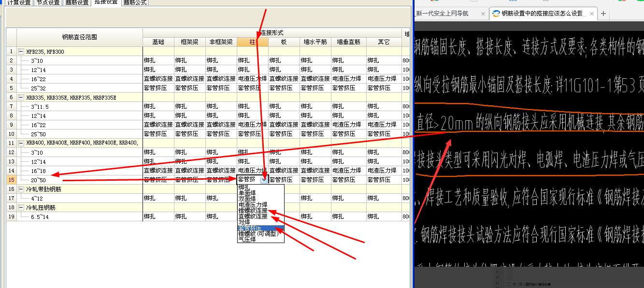This screenshot has width=644, height=288.
Task: Click the 其它 column header
Action: (384, 42)
